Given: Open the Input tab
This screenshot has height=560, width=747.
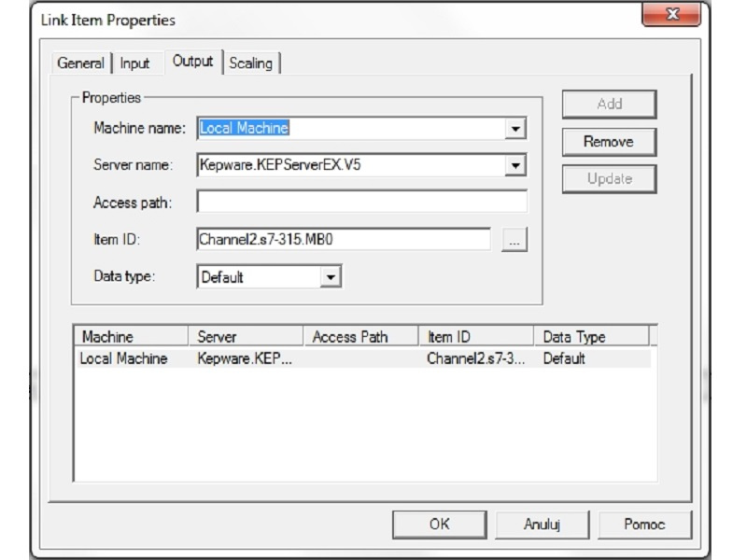Looking at the screenshot, I should pos(134,63).
